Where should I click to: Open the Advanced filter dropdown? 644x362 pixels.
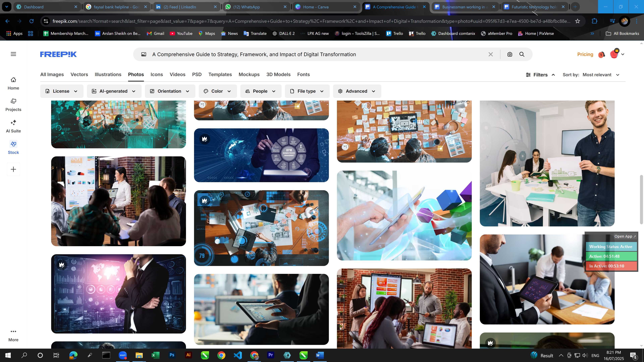(357, 91)
